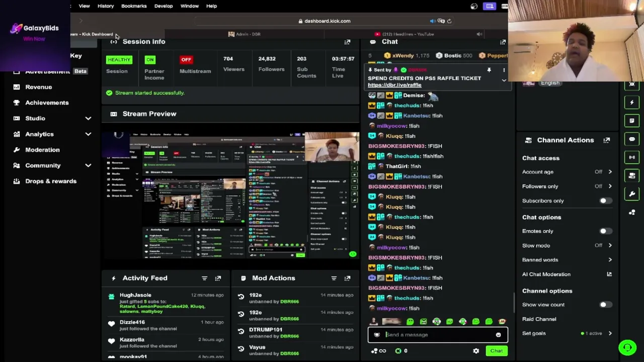
Task: Go to Achievements in sidebar
Action: (47, 103)
